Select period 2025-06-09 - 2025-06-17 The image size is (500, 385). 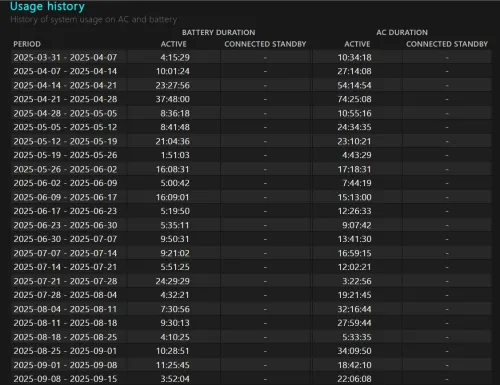(65, 197)
